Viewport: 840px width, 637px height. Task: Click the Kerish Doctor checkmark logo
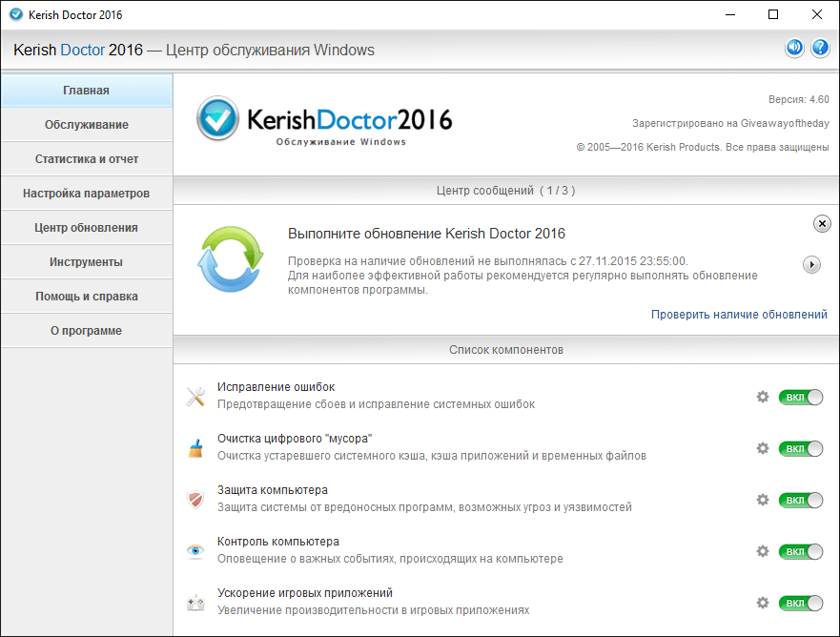click(x=217, y=118)
